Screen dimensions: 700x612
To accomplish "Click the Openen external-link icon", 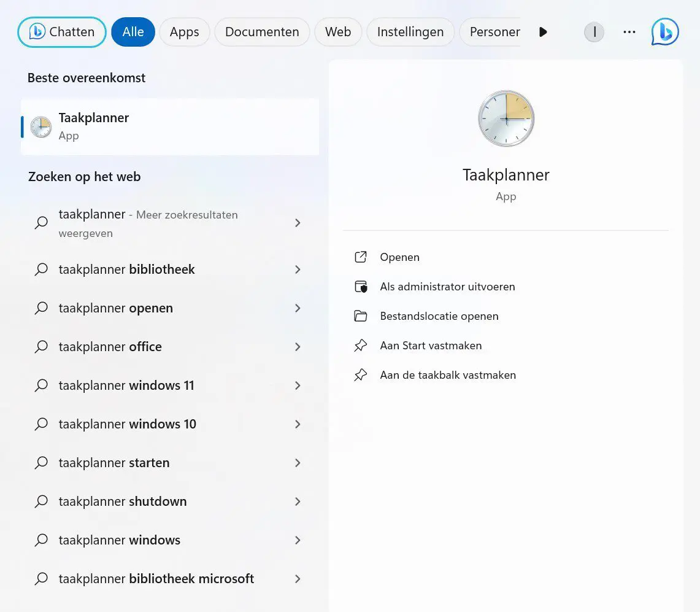I will coord(361,257).
